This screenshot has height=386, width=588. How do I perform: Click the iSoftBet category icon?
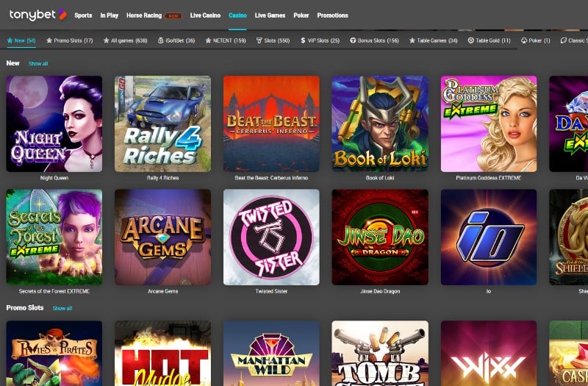click(x=160, y=40)
